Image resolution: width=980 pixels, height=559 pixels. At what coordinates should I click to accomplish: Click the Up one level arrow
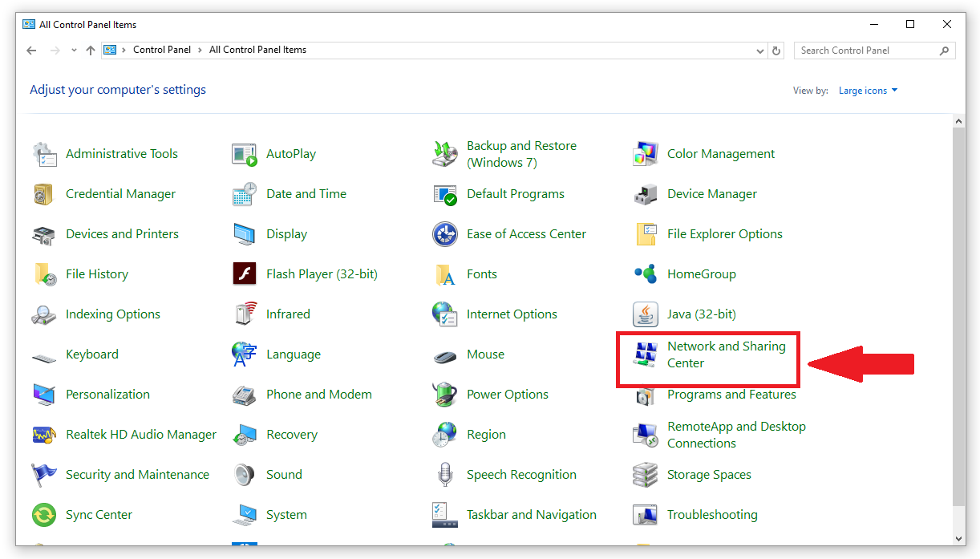click(90, 50)
